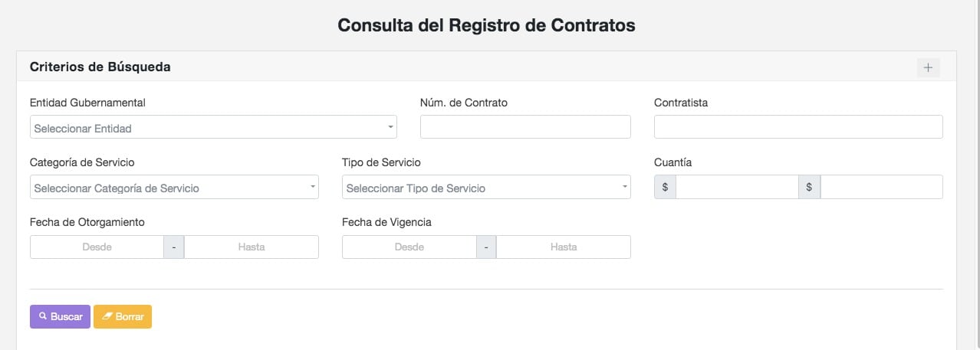Open the Tipo de Servicio dropdown

[486, 187]
